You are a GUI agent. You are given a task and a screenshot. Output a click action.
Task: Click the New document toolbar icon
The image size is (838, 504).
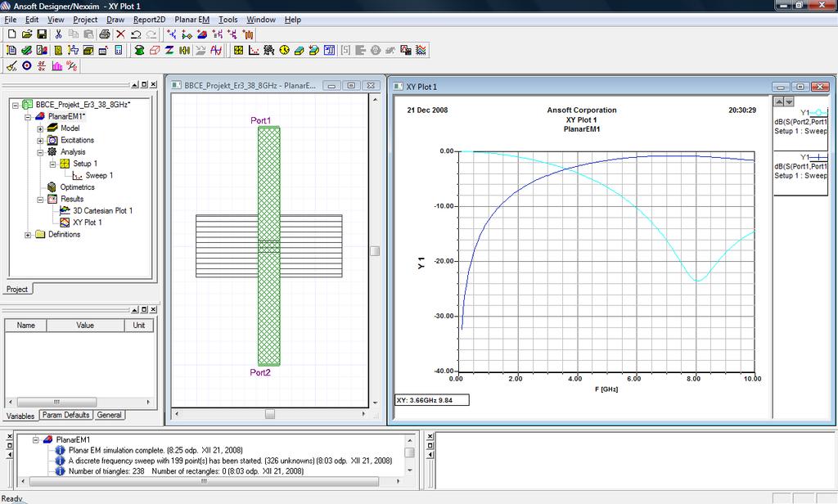(x=11, y=34)
